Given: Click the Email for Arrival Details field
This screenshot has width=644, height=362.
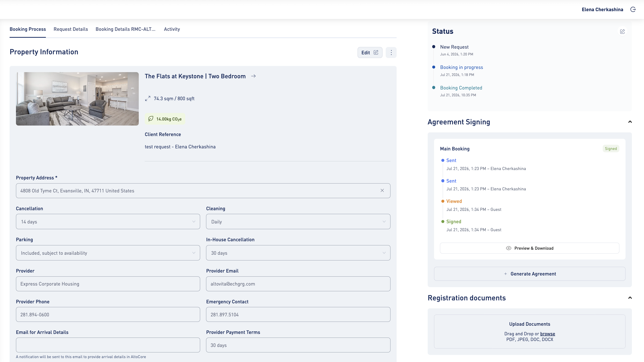Looking at the screenshot, I should 108,345.
